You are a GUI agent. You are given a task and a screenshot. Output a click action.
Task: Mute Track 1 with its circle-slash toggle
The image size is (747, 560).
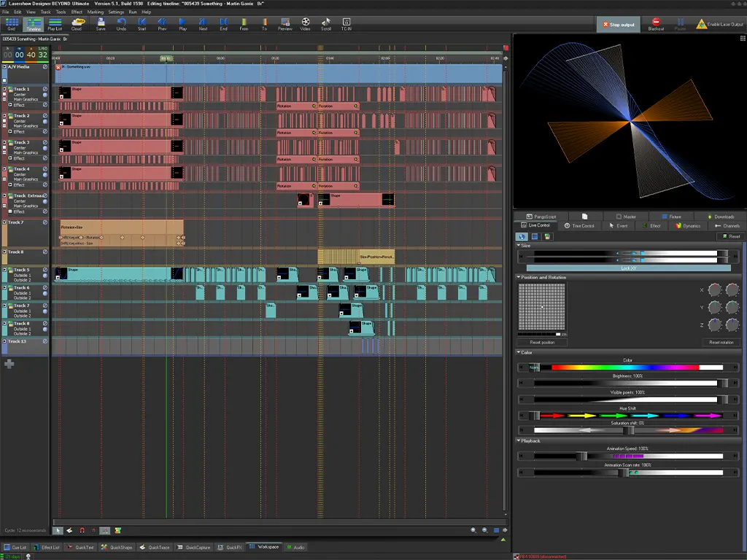[45, 89]
